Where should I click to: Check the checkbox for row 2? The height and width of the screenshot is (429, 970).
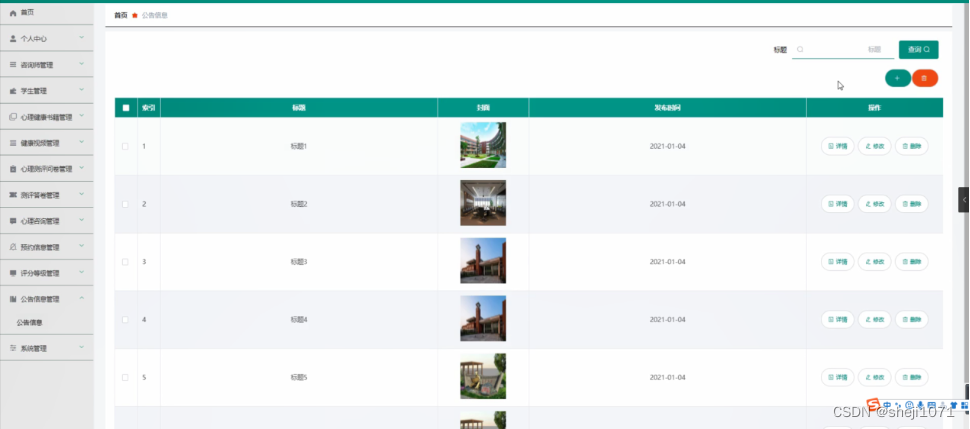coord(126,204)
